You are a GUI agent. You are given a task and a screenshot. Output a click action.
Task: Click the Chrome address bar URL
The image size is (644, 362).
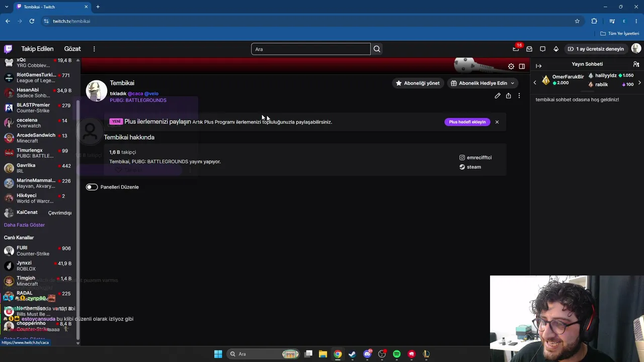(71, 21)
